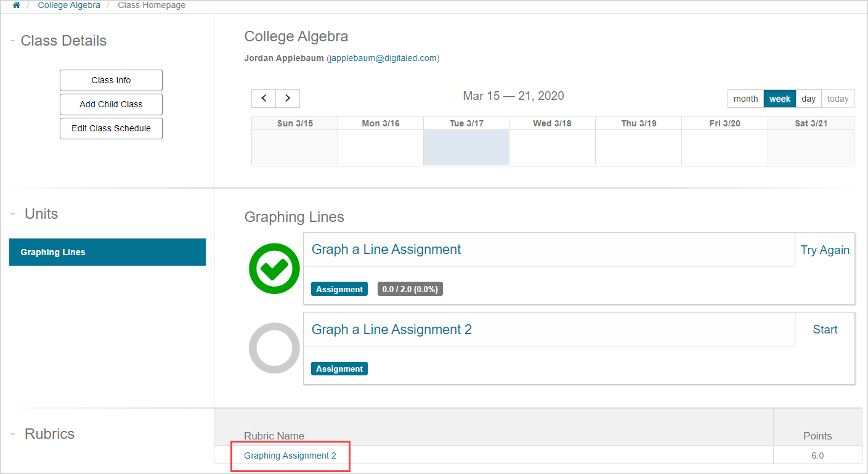Open Graph a Line Assignment title
The width and height of the screenshot is (868, 474).
tap(386, 250)
